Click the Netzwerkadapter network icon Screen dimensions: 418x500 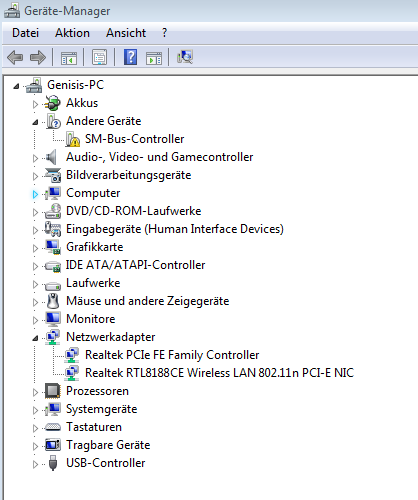[x=53, y=337]
